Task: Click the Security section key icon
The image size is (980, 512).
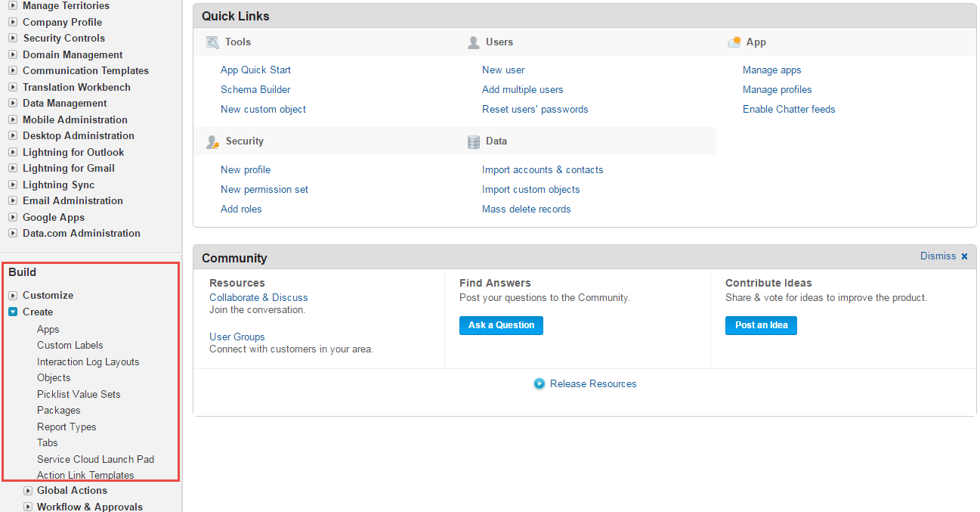Action: click(212, 141)
